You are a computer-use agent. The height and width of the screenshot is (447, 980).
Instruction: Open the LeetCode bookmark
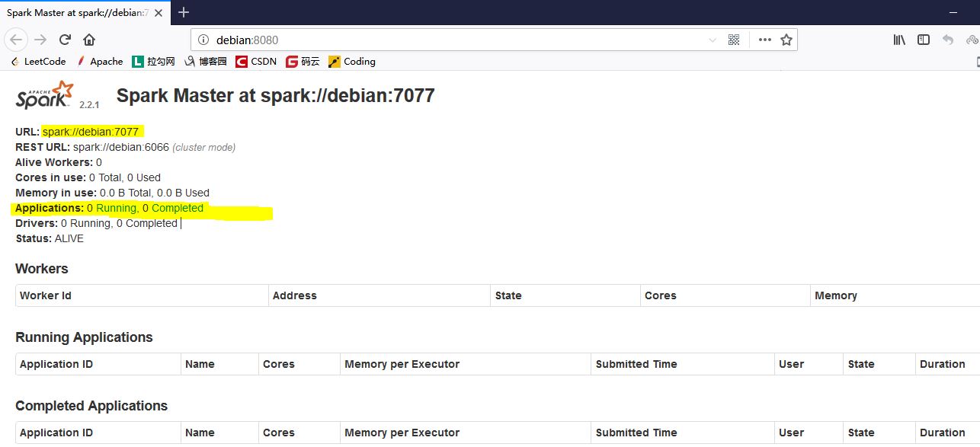(x=38, y=62)
